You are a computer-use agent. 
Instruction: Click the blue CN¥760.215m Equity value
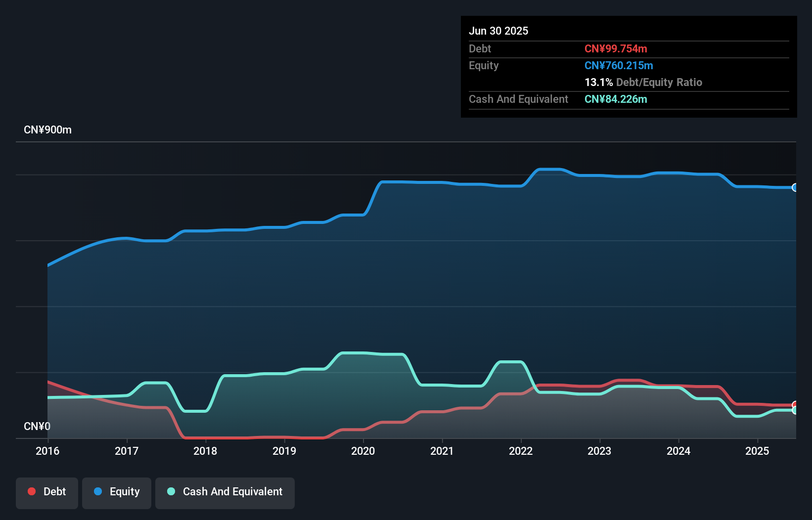click(619, 65)
